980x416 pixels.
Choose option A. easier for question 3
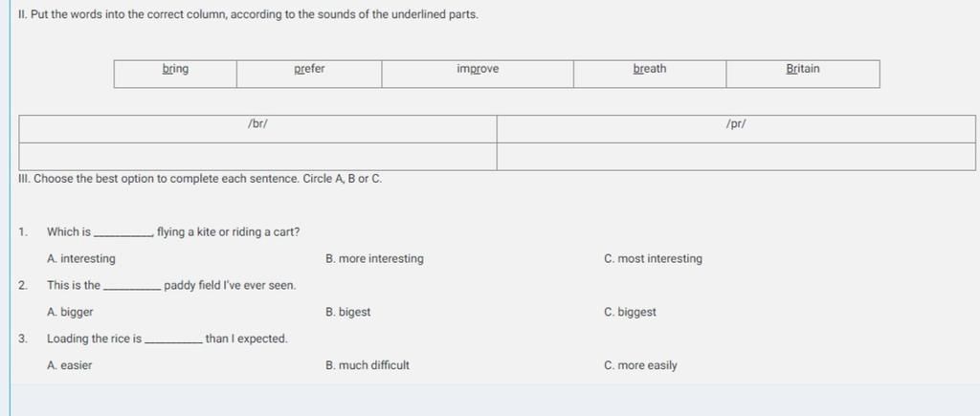tap(69, 365)
